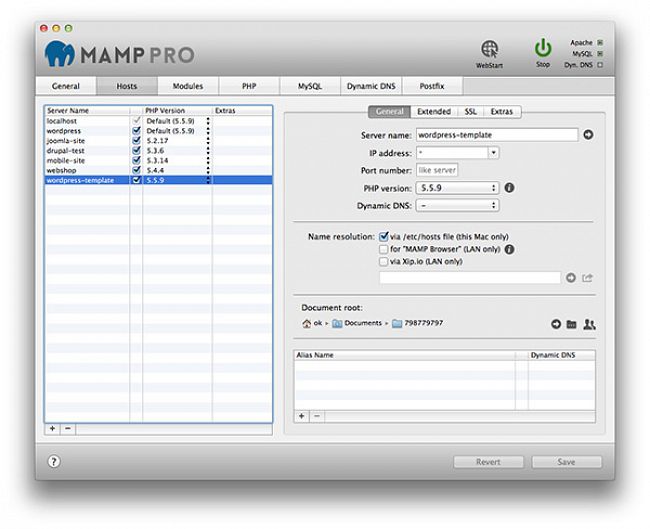Open PHP version stepper for mobile-site row
The image size is (650, 529).
[x=208, y=160]
